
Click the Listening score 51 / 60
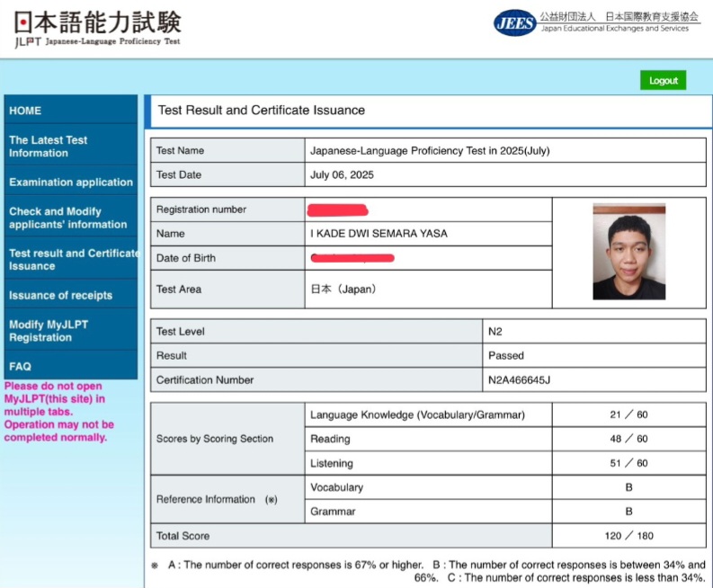pos(628,463)
